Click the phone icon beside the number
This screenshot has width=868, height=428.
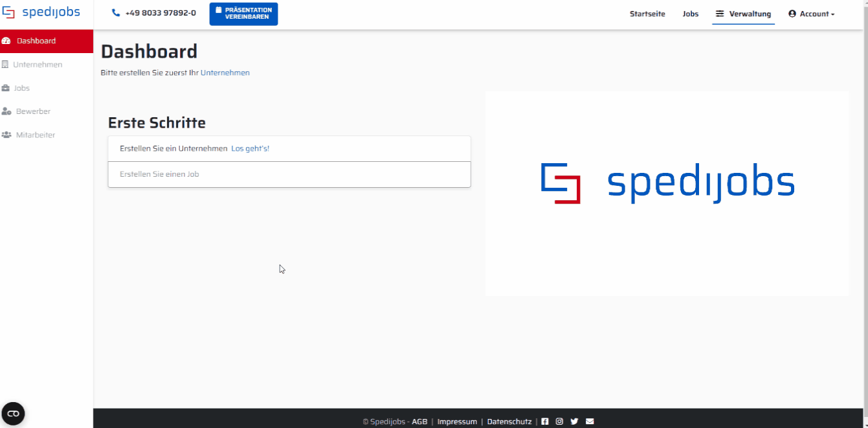pyautogui.click(x=116, y=13)
